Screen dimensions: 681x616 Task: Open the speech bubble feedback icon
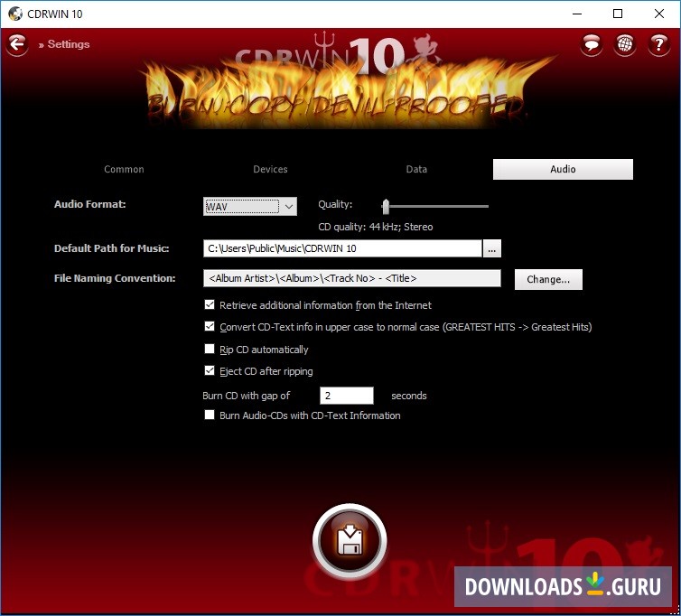coord(591,44)
